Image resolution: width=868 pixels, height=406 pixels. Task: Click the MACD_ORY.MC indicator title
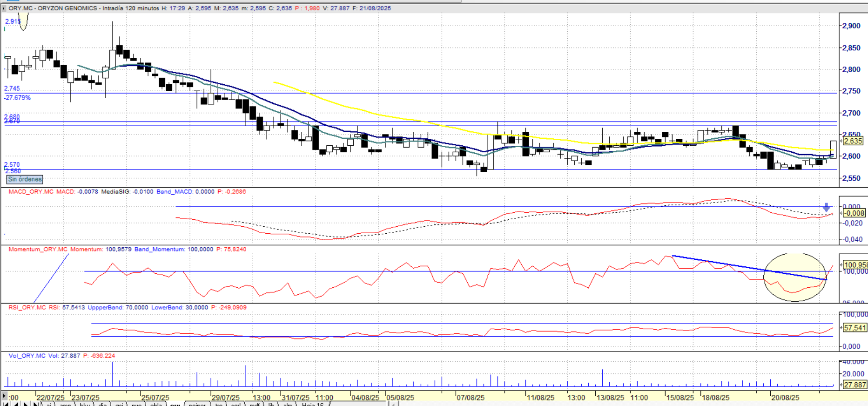point(31,191)
